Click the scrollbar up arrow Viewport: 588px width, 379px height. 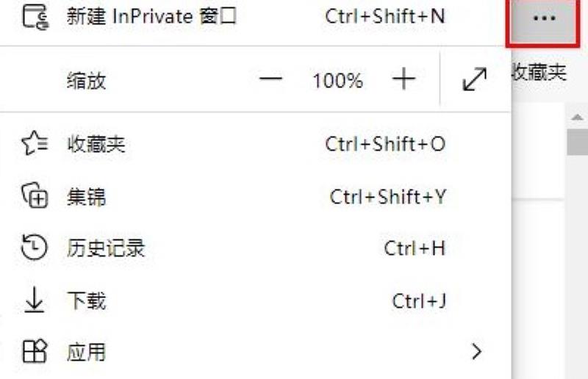577,118
